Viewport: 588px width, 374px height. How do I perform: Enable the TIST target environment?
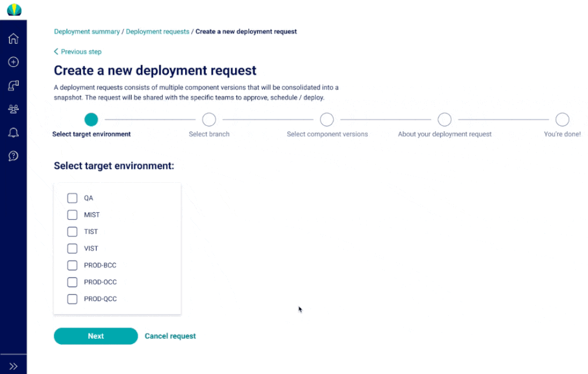tap(72, 231)
